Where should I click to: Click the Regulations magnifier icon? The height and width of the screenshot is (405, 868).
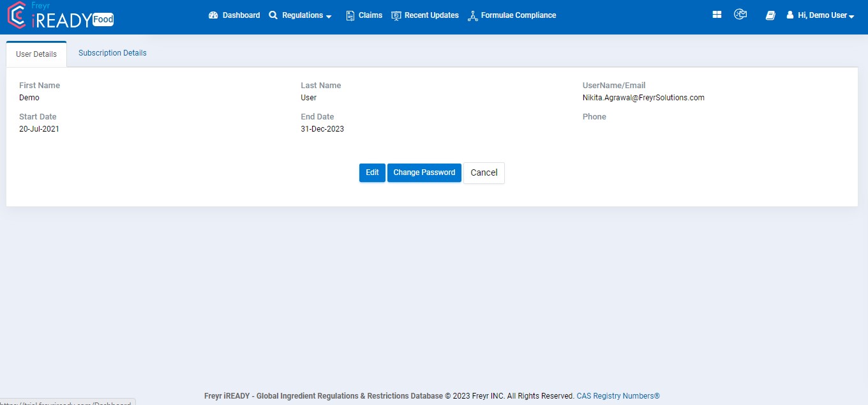(x=273, y=15)
